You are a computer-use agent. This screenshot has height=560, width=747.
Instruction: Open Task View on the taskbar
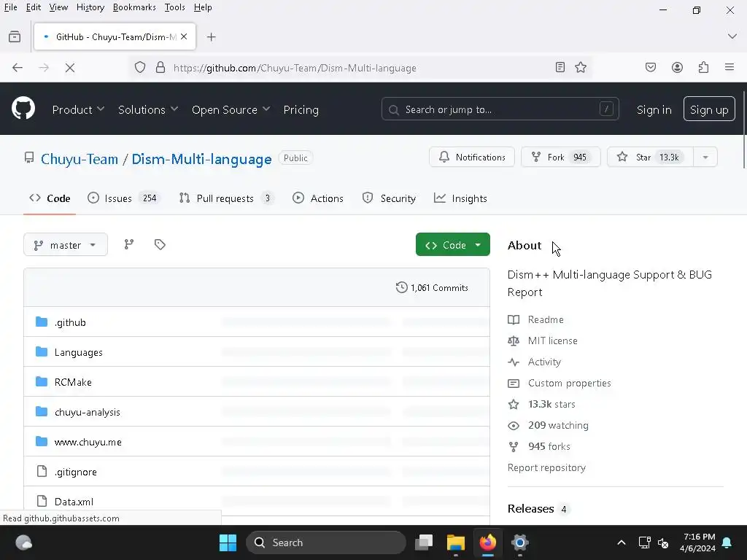coord(424,542)
